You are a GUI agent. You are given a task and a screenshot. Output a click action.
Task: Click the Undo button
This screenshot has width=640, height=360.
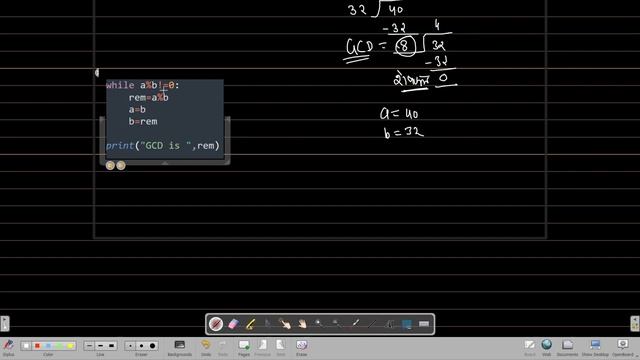(206, 348)
